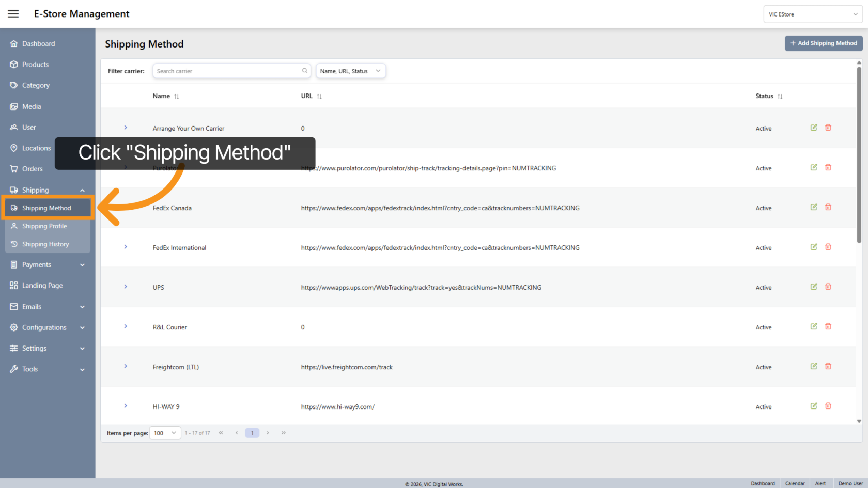
Task: Expand the R&L Courier row
Action: click(x=126, y=326)
